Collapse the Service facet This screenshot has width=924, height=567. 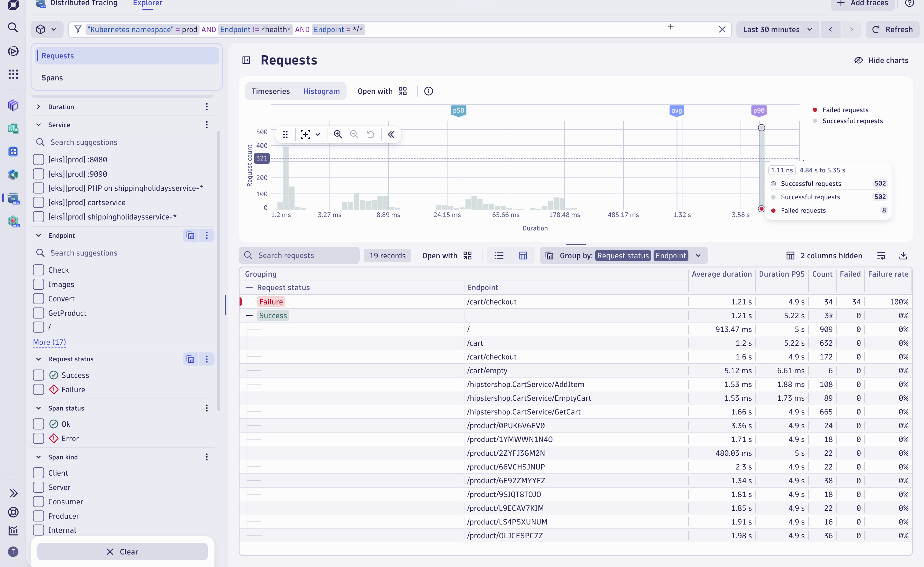pos(38,125)
